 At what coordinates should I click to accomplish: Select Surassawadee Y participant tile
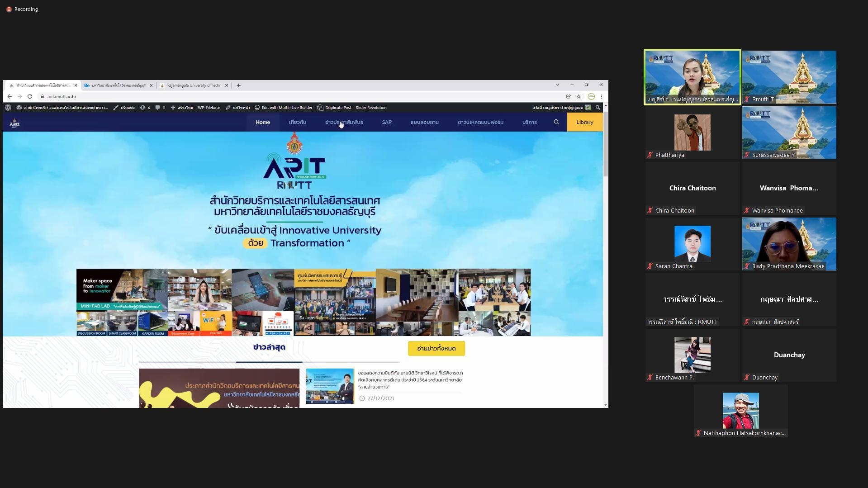tap(789, 133)
